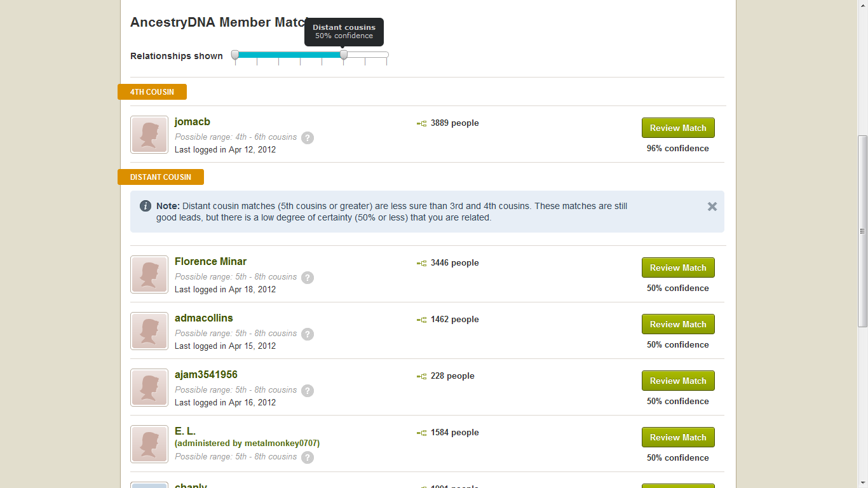Image resolution: width=868 pixels, height=488 pixels.
Task: Click the help icon beside jomacb's possible range
Action: 308,137
